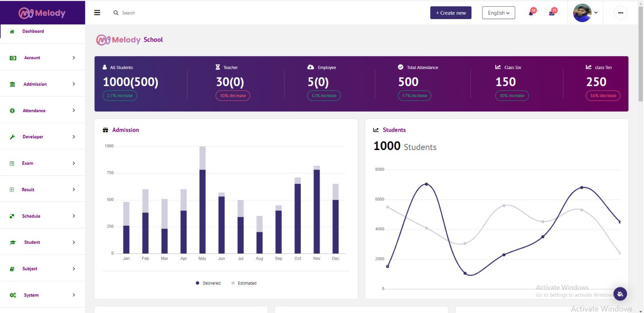Click the All Students person icon
Viewport: 644px width, 313px height.
(105, 67)
